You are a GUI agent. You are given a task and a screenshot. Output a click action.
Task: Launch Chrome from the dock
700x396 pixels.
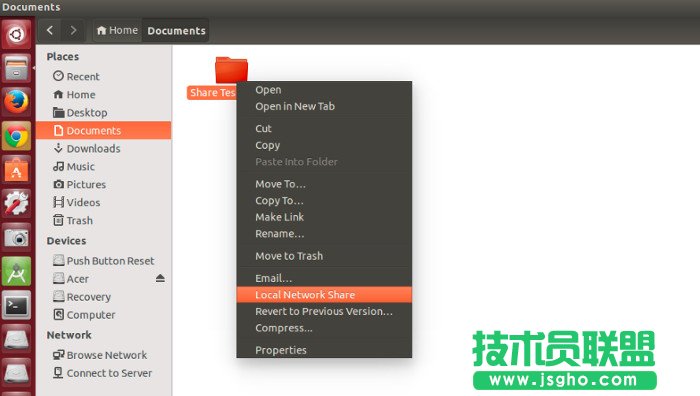[x=17, y=136]
